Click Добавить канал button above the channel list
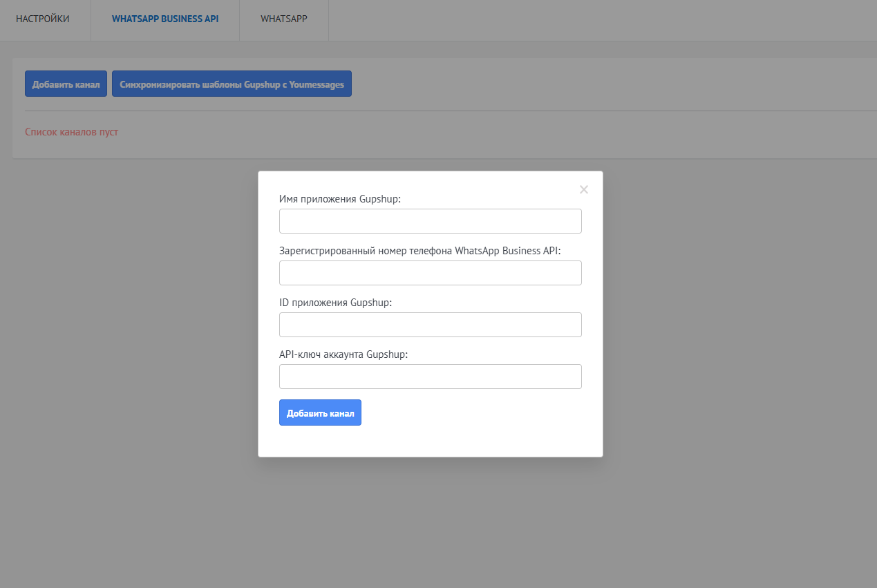Screen dimensions: 877x588 point(66,84)
